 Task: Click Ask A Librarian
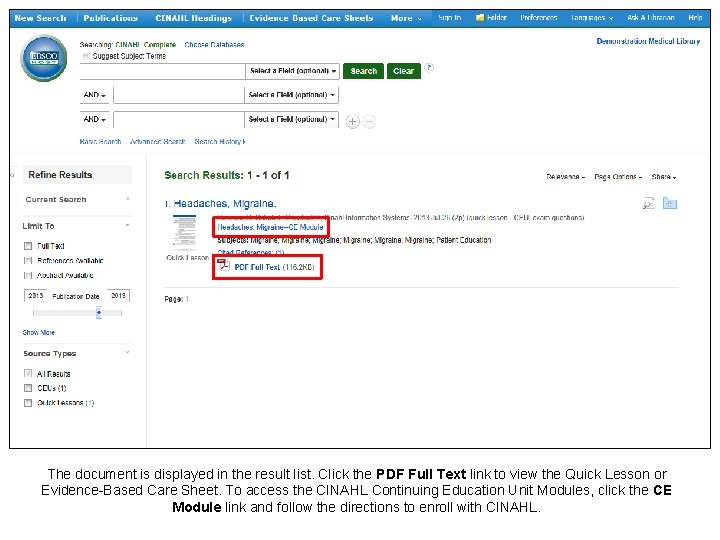[x=651, y=18]
